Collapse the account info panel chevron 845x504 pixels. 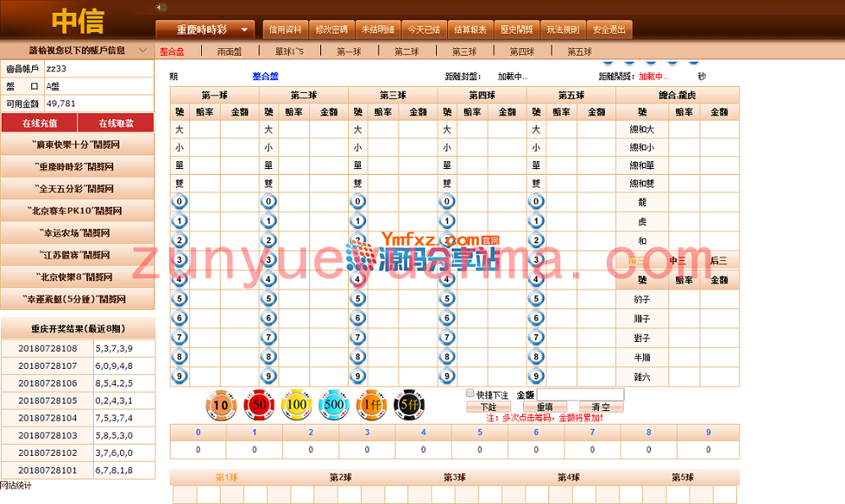tap(143, 50)
